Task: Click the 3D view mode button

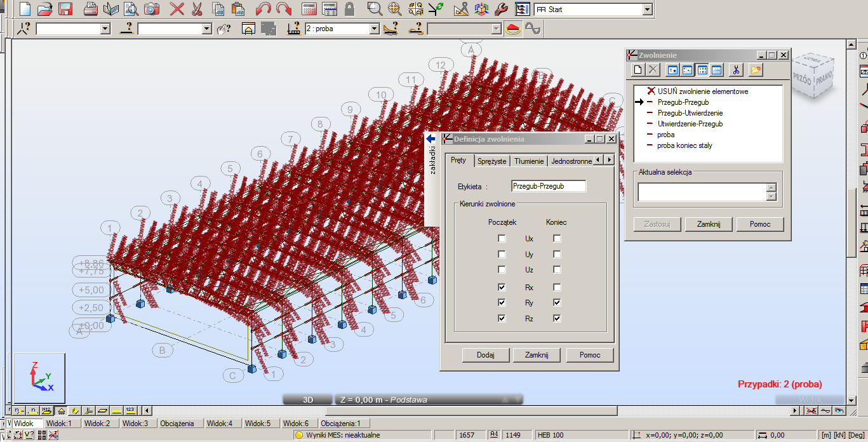Action: [308, 400]
